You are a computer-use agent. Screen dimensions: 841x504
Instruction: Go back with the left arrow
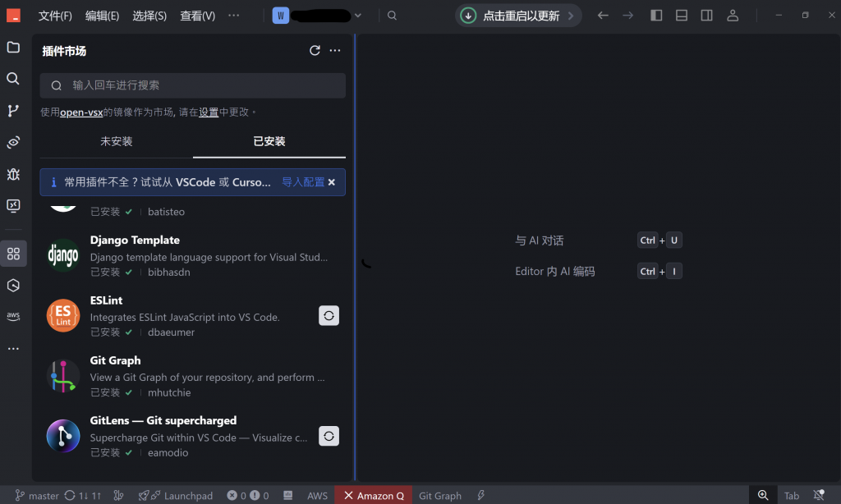(603, 16)
